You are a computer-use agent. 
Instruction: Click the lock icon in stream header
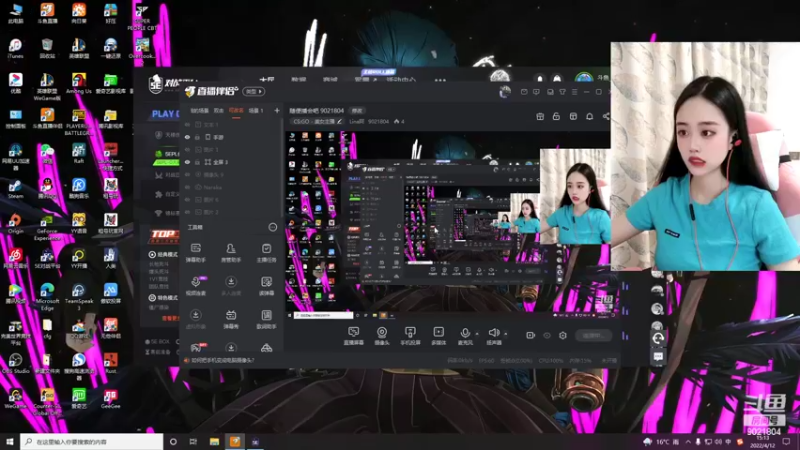coord(556,116)
